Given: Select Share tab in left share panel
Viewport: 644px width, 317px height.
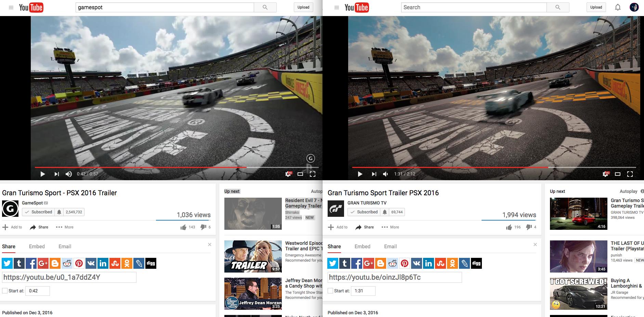Looking at the screenshot, I should [x=9, y=247].
